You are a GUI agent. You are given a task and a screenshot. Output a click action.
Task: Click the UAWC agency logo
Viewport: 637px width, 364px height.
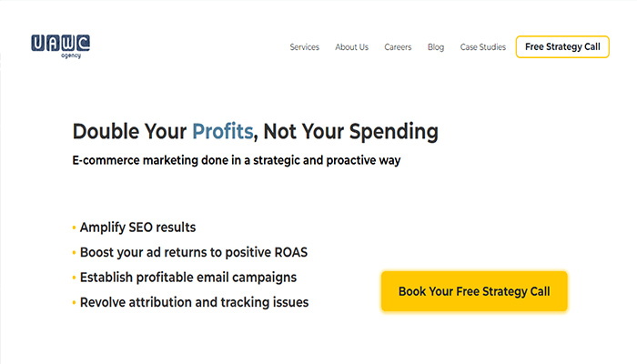[60, 43]
